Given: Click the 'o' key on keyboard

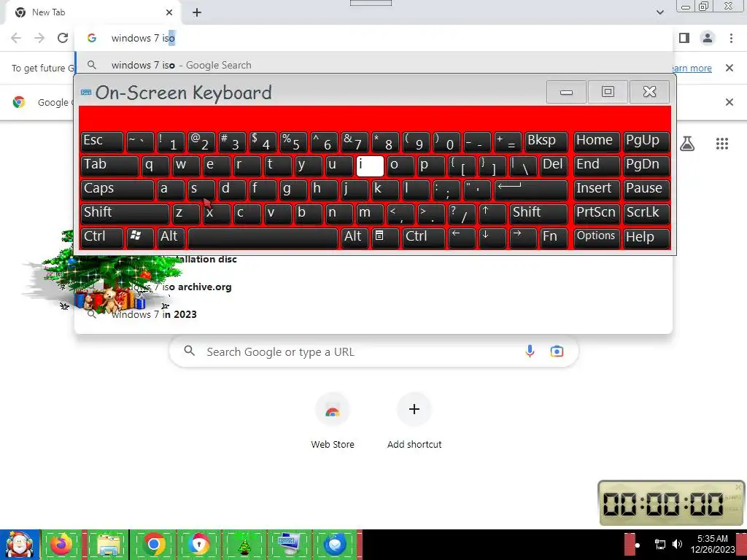Looking at the screenshot, I should 400,166.
